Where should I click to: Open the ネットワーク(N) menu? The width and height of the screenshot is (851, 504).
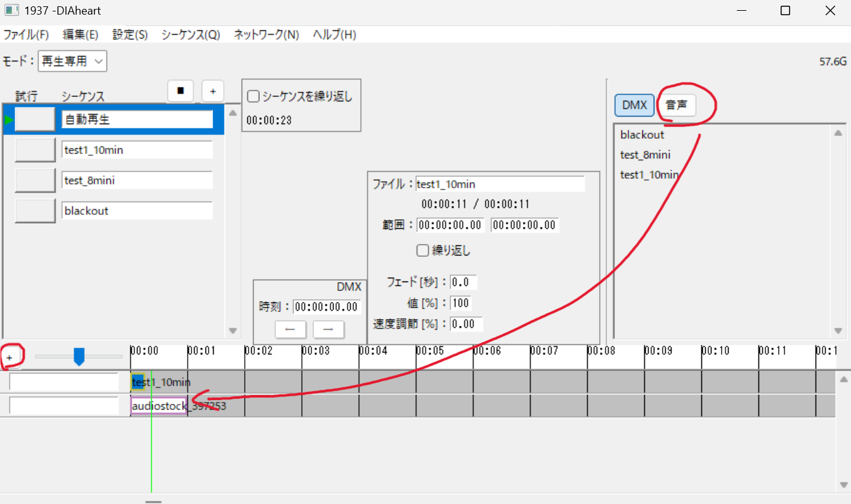(266, 35)
